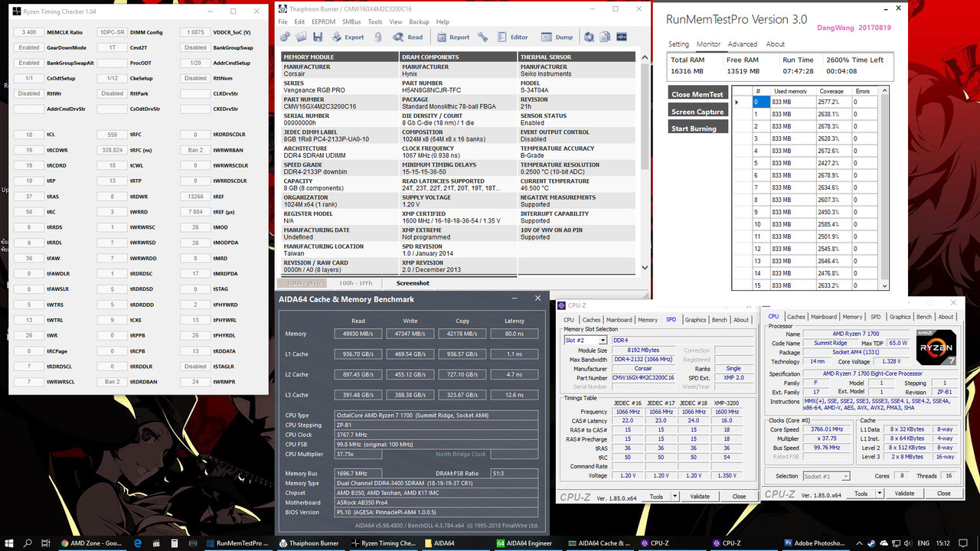Screen dimensions: 980x551
Task: Open the Task View icon on taskbar
Action: click(47, 543)
